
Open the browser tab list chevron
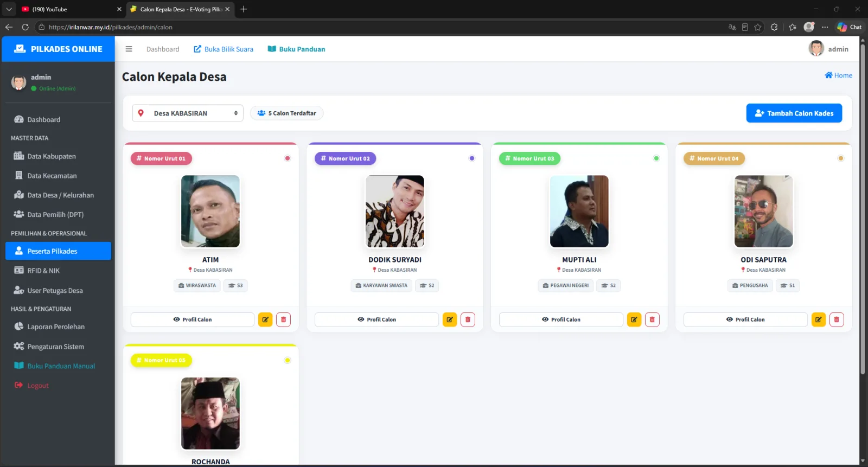pyautogui.click(x=9, y=9)
